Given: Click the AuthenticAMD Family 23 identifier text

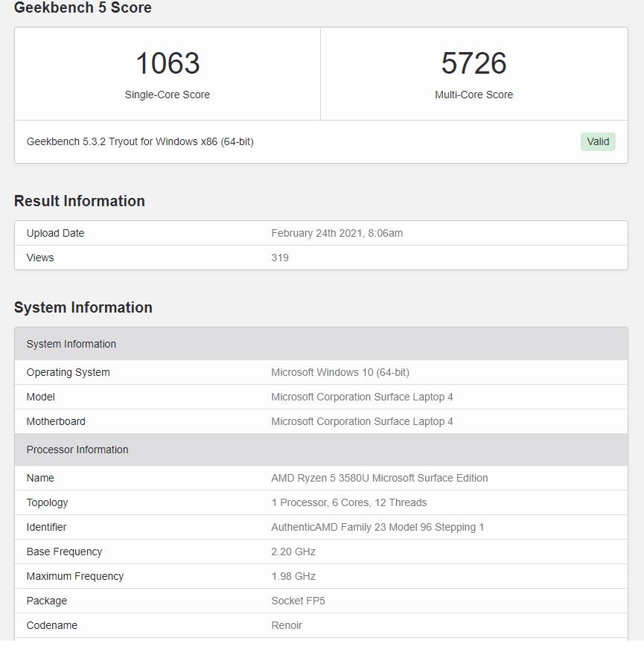Looking at the screenshot, I should point(377,527).
